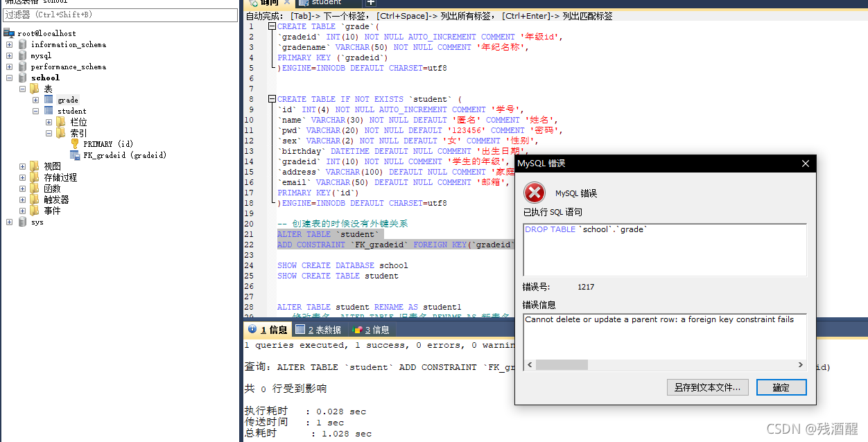
Task: Click the 索引 folder icon
Action: click(62, 133)
